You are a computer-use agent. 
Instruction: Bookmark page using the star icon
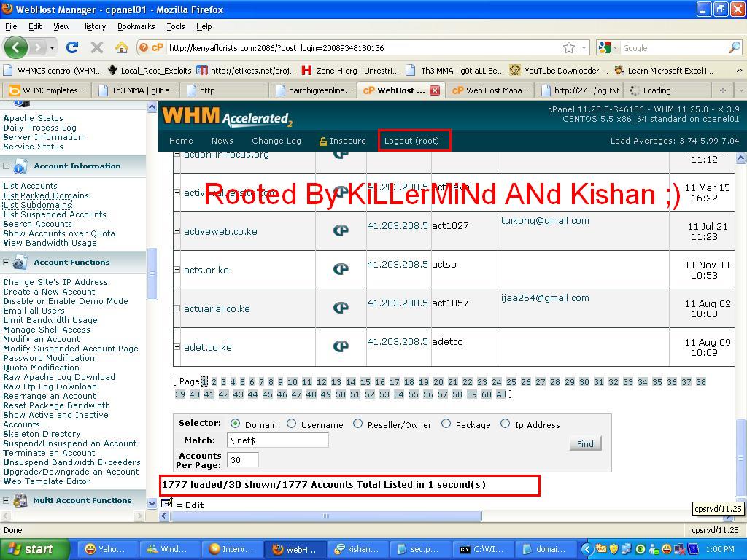569,47
